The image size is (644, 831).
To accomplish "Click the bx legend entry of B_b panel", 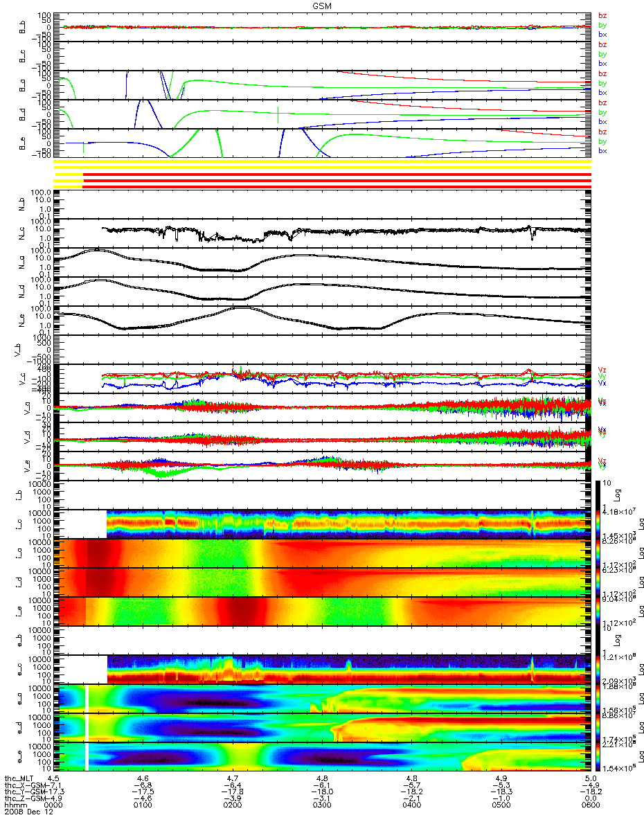I will pos(602,35).
